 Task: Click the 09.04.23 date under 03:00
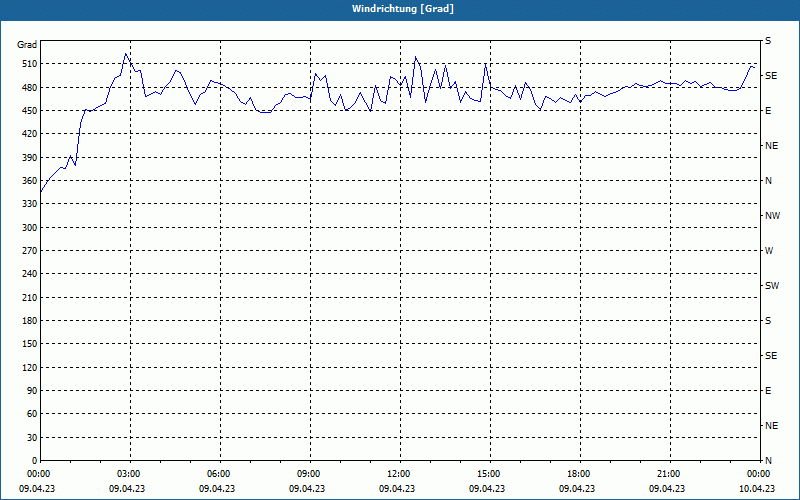point(127,489)
